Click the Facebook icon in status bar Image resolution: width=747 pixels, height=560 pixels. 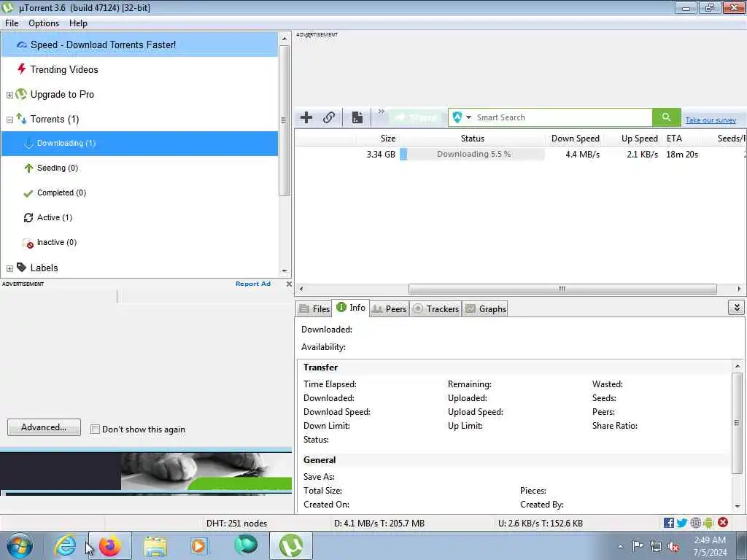point(669,523)
